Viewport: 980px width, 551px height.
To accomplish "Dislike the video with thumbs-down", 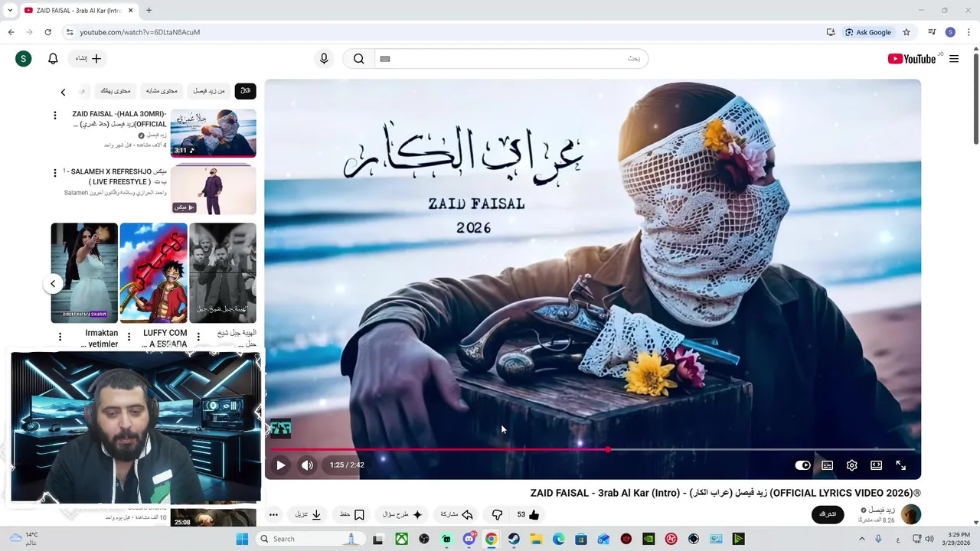I will (497, 514).
